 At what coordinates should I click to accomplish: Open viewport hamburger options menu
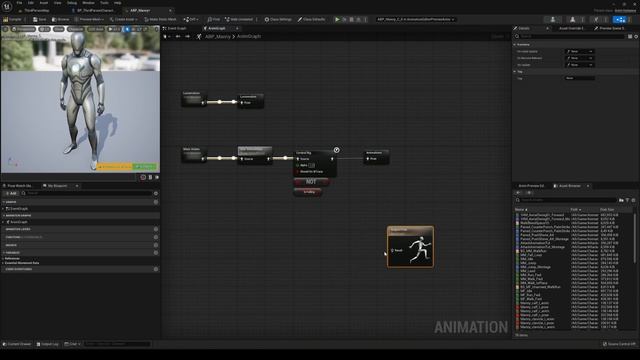(x=5, y=29)
